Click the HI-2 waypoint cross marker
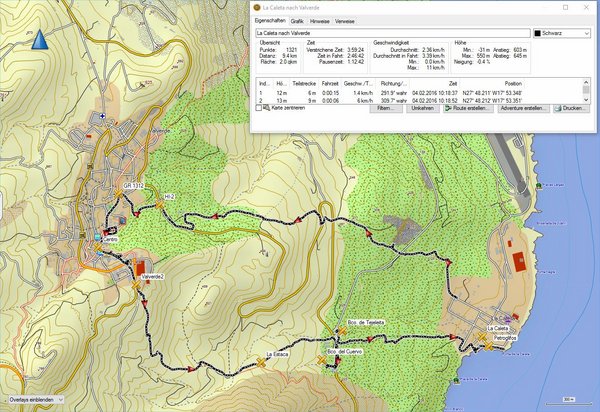This screenshot has width=600, height=412. coord(157,206)
